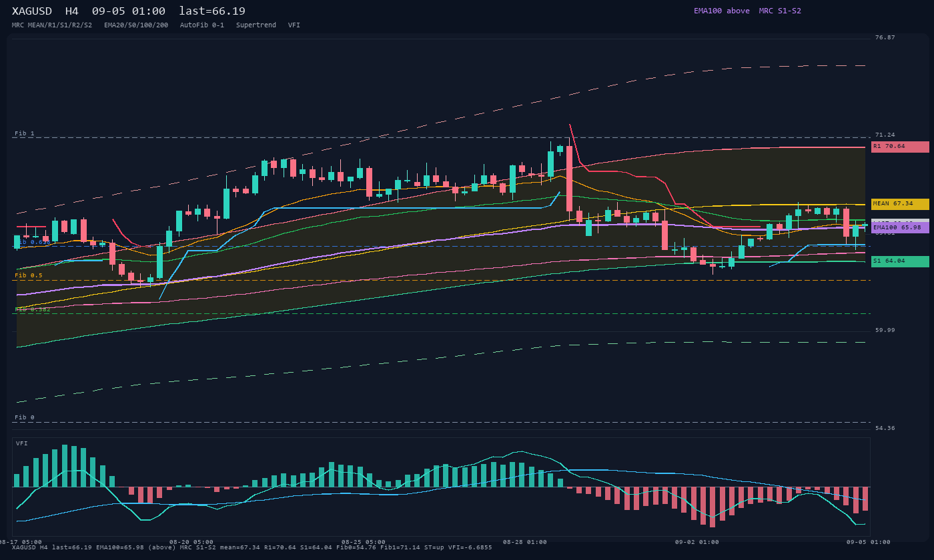Click the 09-05 01:00 time axis label
Screen dimensions: 934x560
(x=869, y=542)
